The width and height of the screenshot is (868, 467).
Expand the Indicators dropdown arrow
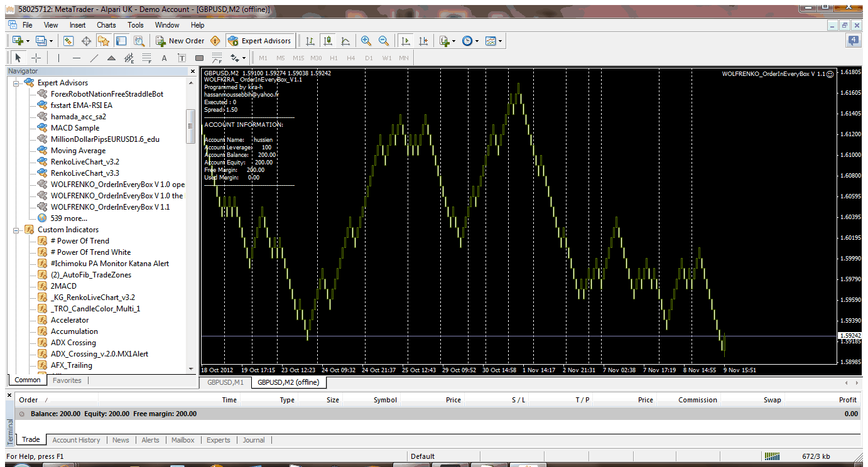[454, 41]
